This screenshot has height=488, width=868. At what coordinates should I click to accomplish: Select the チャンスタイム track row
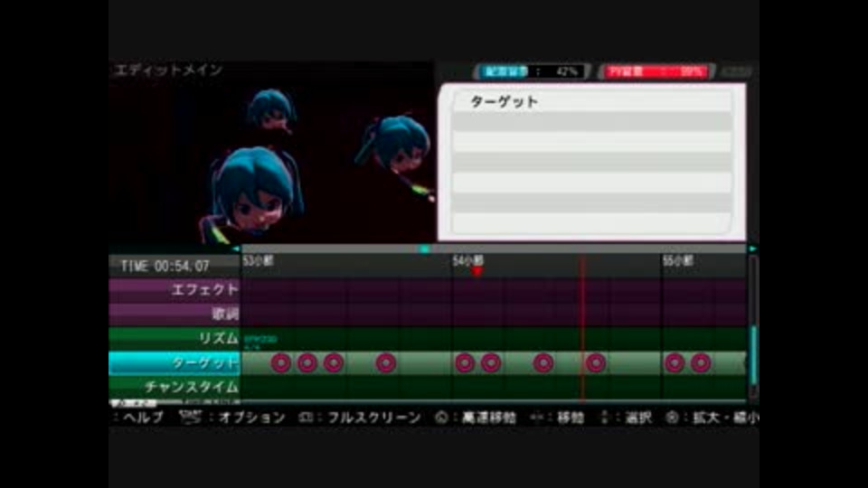coord(428,387)
